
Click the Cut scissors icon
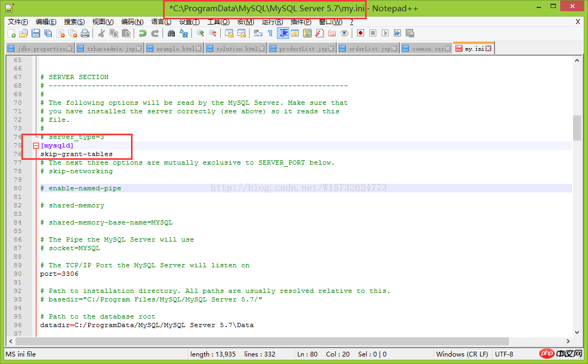(x=101, y=33)
